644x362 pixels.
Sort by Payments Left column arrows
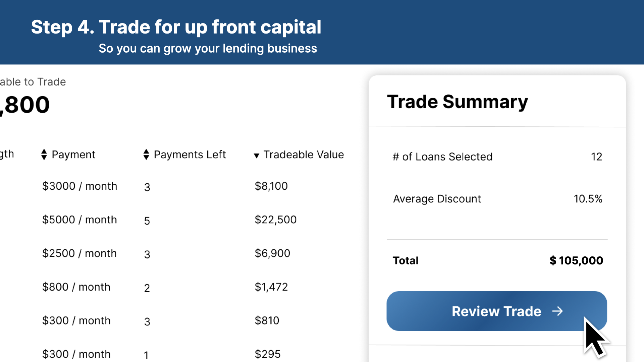pyautogui.click(x=146, y=155)
